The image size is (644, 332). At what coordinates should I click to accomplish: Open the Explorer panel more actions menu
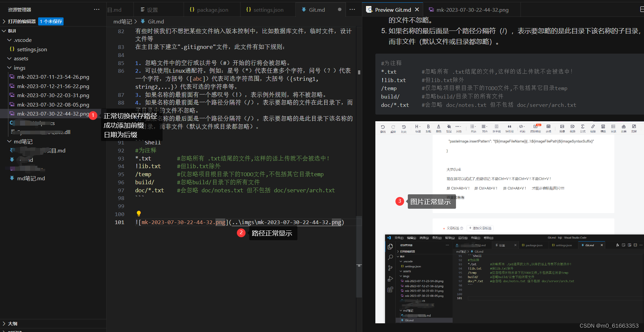click(x=97, y=9)
